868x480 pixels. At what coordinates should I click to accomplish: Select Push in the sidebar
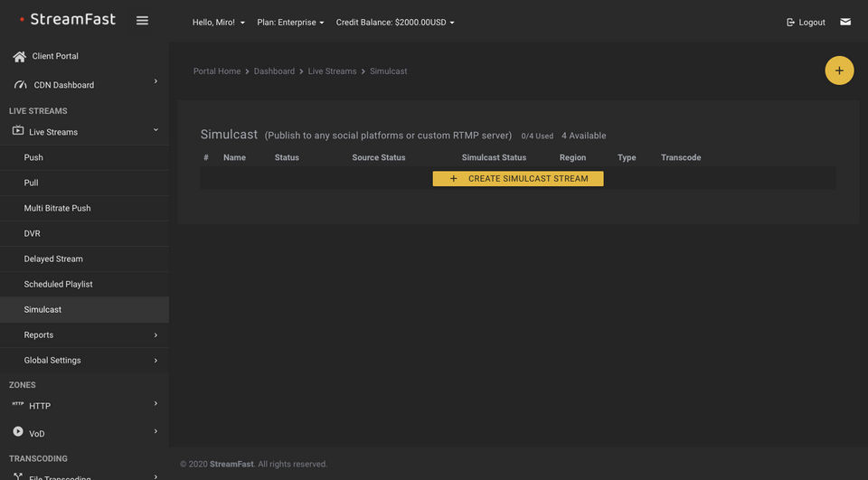click(x=33, y=157)
